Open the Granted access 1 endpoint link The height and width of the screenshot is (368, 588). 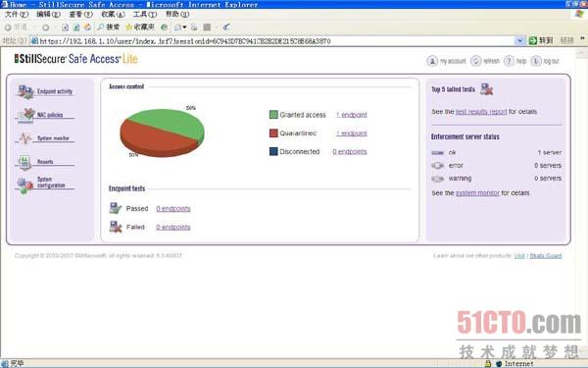[x=352, y=115]
